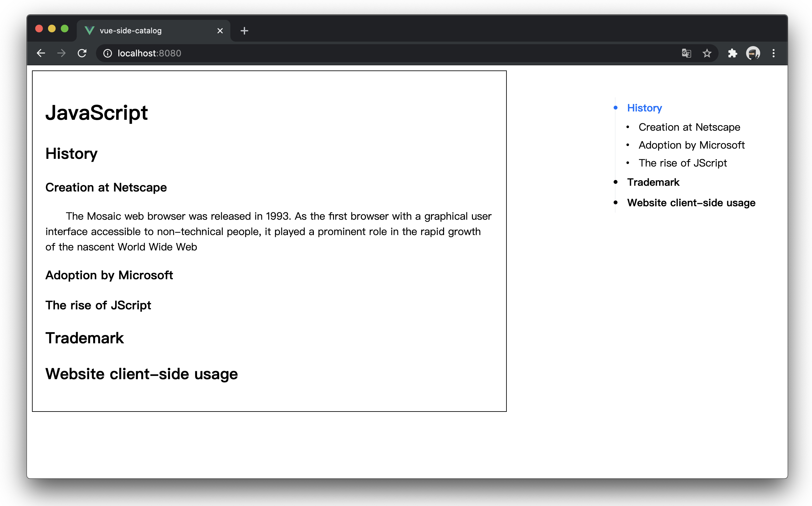Reload the localhost page
The height and width of the screenshot is (506, 812).
[x=82, y=53]
